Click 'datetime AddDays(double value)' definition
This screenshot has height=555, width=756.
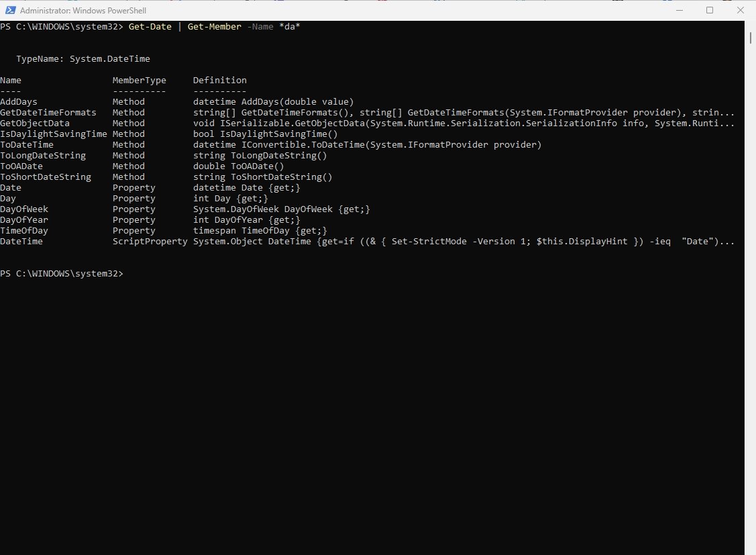[274, 102]
